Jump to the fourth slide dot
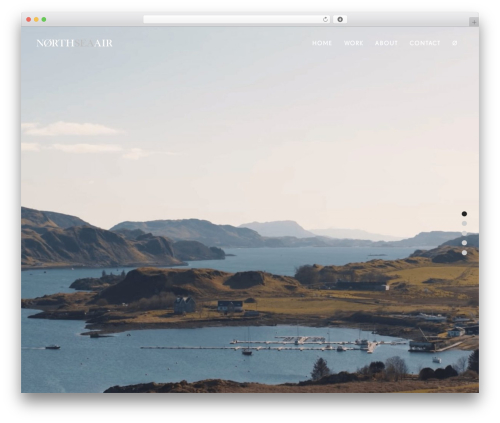Image resolution: width=500 pixels, height=423 pixels. pyautogui.click(x=464, y=243)
